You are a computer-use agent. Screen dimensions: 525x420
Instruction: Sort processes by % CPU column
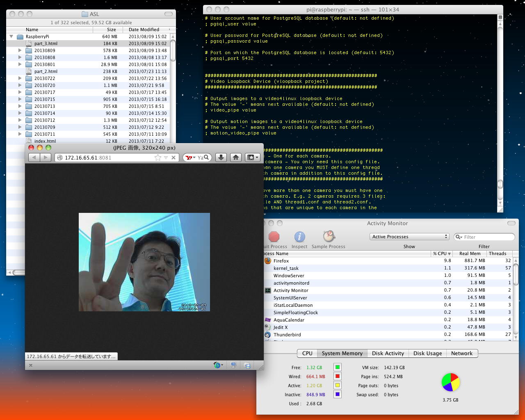(442, 253)
